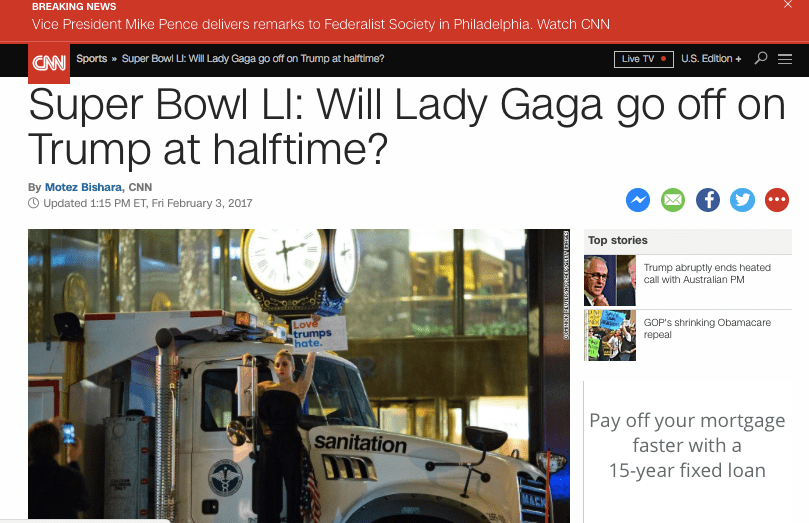Open more sharing options red icon

(x=777, y=200)
